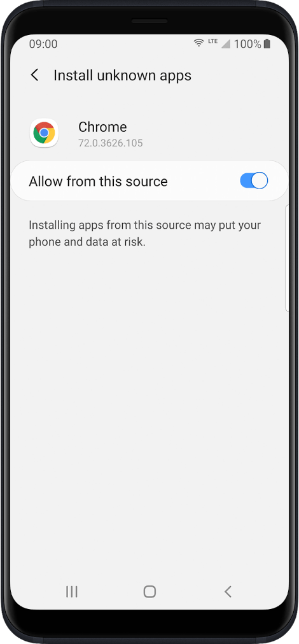Viewport: 299px width, 644px height.
Task: Tap the Chrome app icon
Action: pos(44,133)
